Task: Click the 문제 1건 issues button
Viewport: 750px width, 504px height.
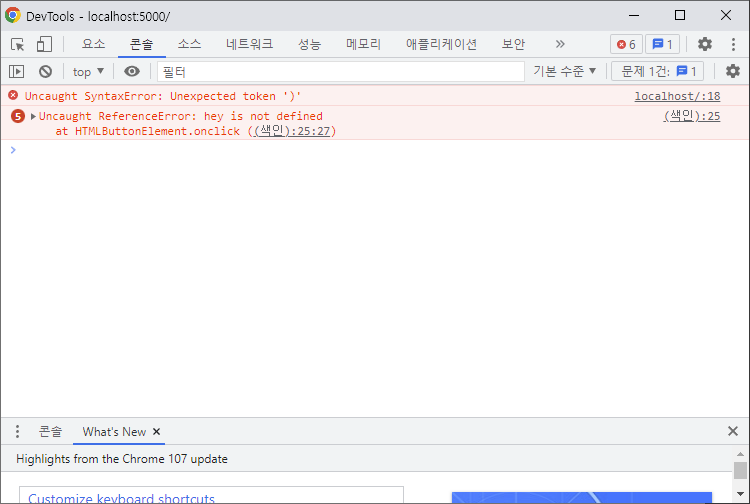Action: click(658, 72)
